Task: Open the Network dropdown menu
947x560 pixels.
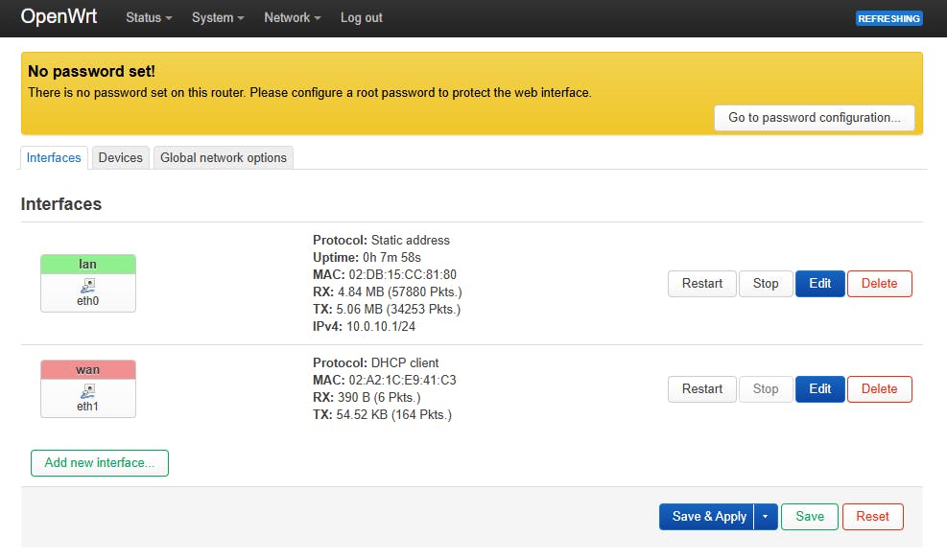Action: coord(292,18)
